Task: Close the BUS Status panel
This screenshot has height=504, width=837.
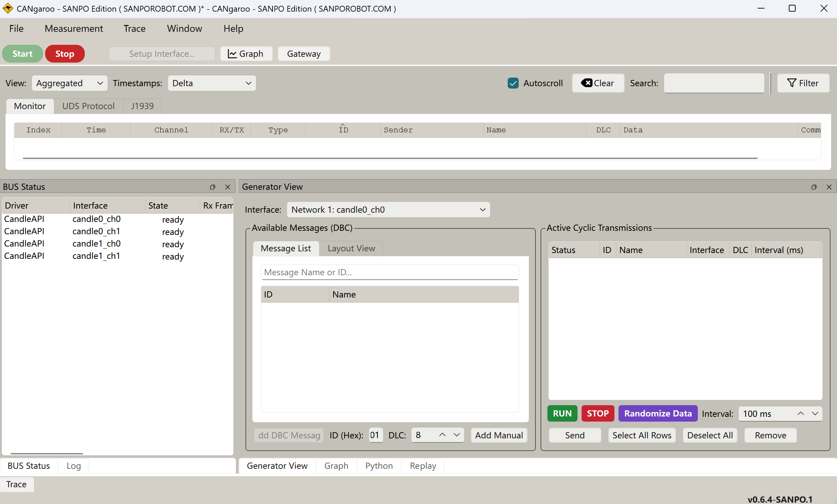Action: (228, 187)
